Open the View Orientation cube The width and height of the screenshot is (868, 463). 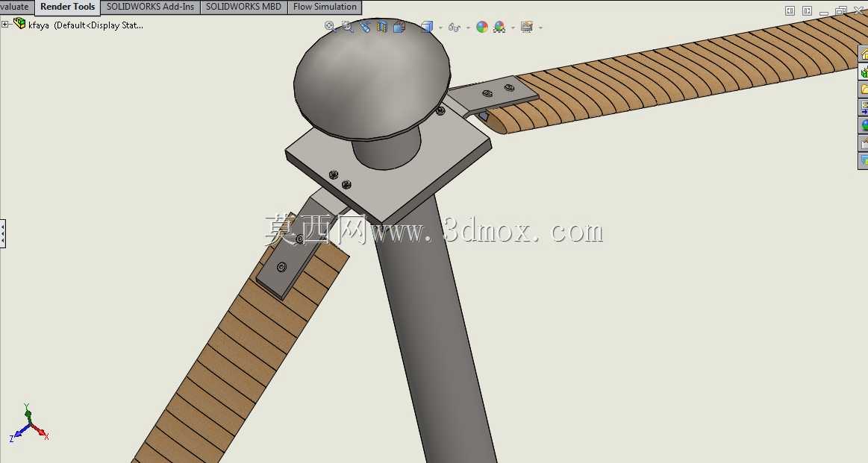coord(399,26)
